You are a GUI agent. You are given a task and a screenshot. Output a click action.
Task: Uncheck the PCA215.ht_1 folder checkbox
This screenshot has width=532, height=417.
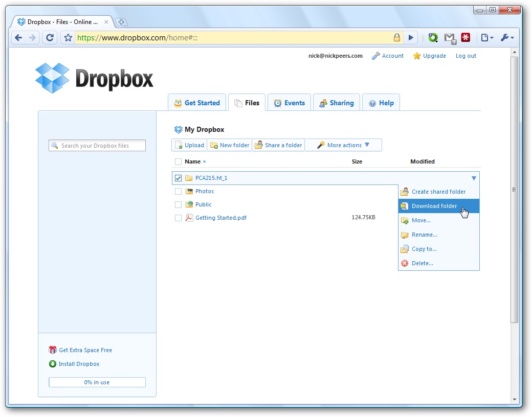click(x=178, y=178)
